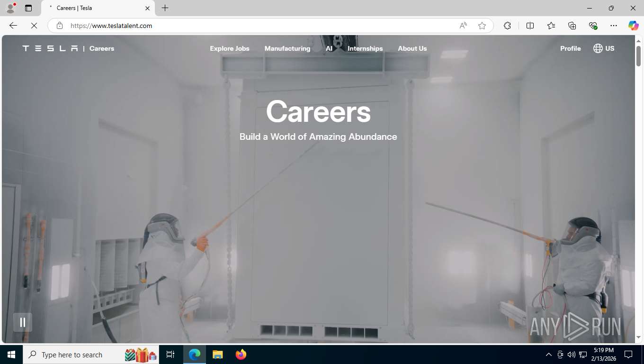Select the Careers | Tesla tab
The height and width of the screenshot is (364, 644).
98,8
